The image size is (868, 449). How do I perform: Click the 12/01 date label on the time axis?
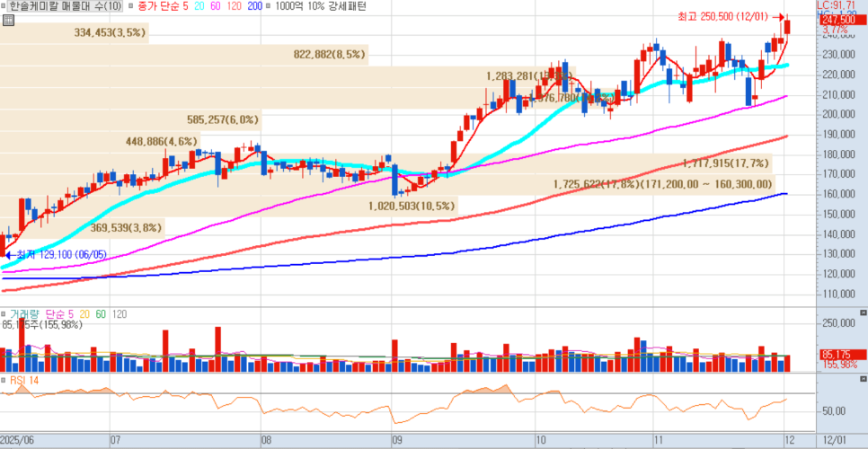click(x=834, y=441)
